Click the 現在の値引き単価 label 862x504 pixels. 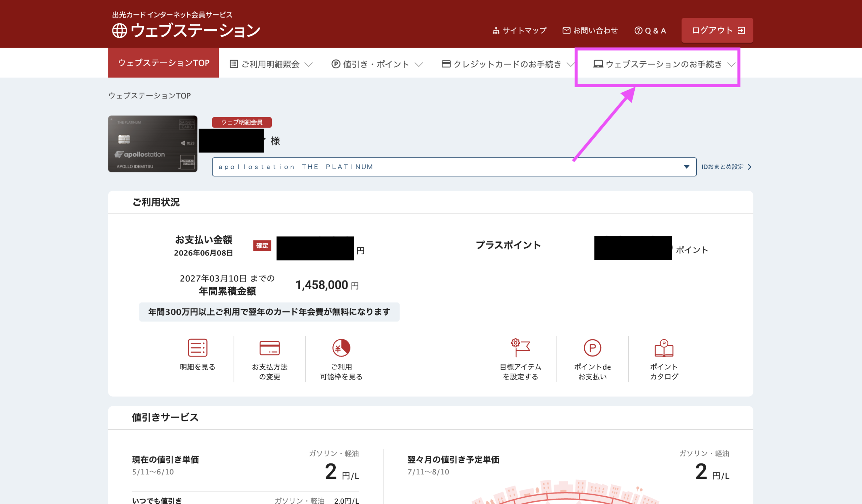(166, 460)
